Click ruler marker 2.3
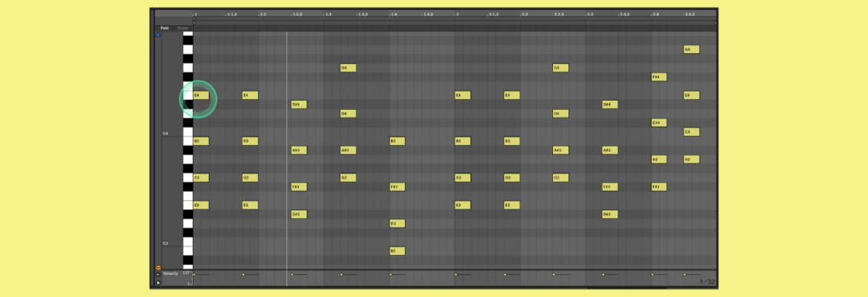 [590, 15]
